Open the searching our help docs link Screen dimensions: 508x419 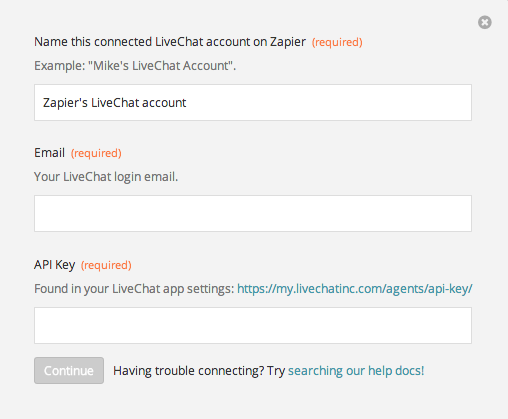click(x=356, y=370)
